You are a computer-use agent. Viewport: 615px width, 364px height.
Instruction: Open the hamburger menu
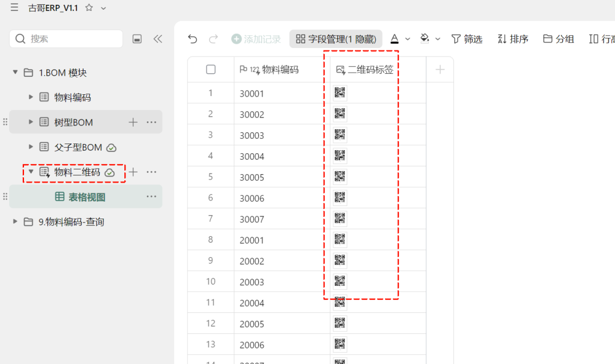click(14, 7)
